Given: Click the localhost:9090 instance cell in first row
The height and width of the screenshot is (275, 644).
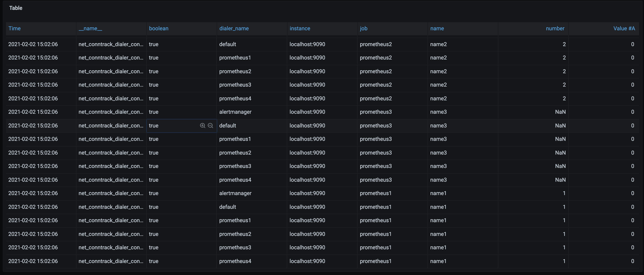Looking at the screenshot, I should [x=307, y=44].
